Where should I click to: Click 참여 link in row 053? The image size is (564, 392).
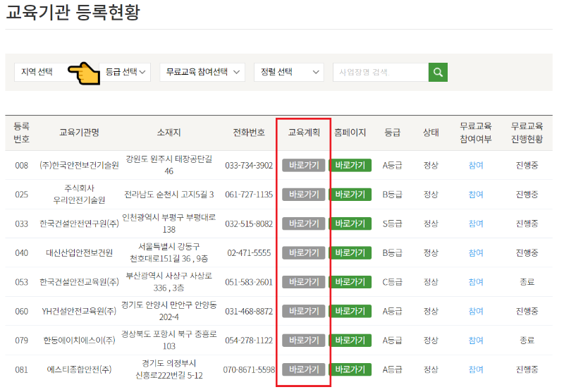(475, 282)
